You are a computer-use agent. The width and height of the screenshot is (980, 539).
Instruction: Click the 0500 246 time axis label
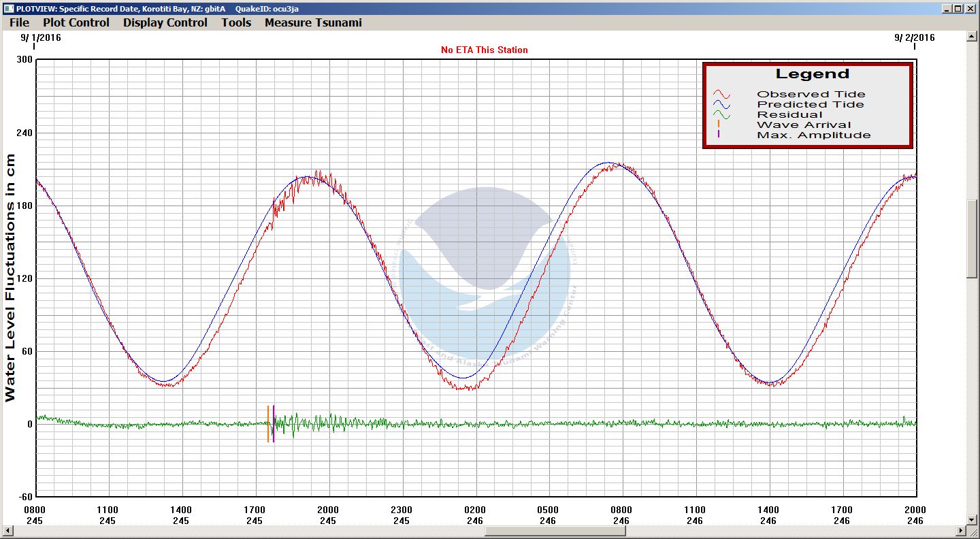(x=548, y=515)
